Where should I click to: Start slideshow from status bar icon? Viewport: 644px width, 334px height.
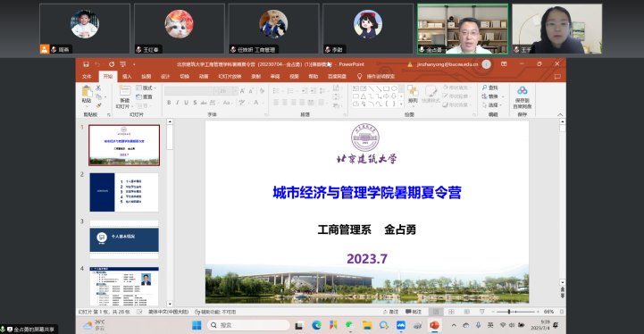[x=481, y=312]
